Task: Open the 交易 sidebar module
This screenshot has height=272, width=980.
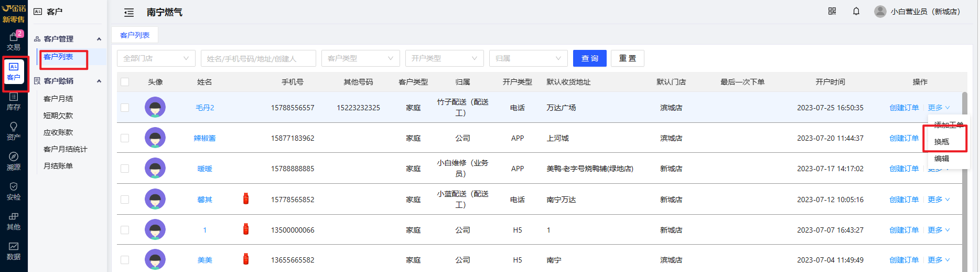Action: (14, 41)
